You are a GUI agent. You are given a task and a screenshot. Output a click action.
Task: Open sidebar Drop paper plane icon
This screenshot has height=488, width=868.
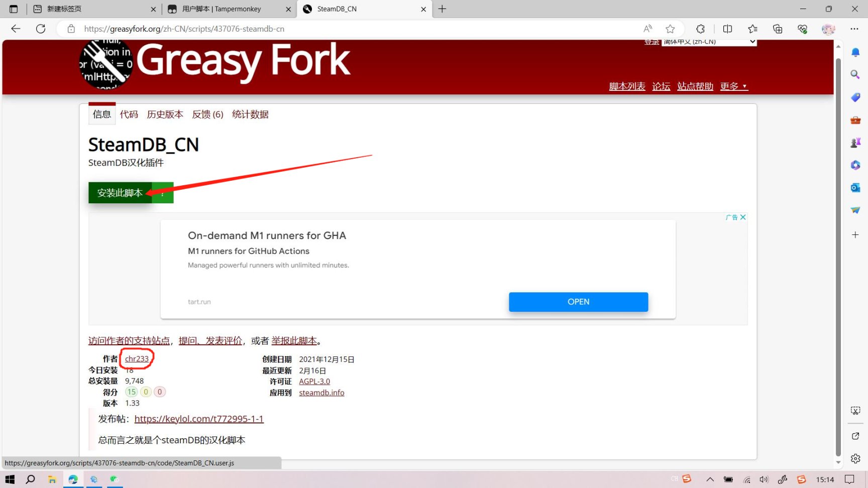855,210
